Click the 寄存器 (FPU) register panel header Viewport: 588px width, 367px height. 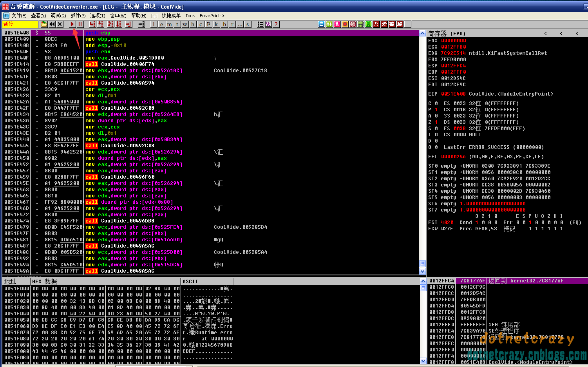pos(507,33)
